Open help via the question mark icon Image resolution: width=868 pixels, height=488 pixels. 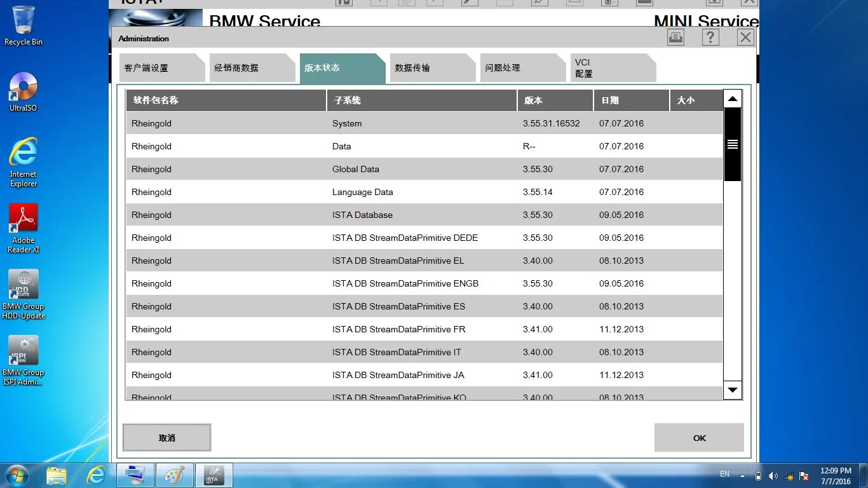coord(710,37)
